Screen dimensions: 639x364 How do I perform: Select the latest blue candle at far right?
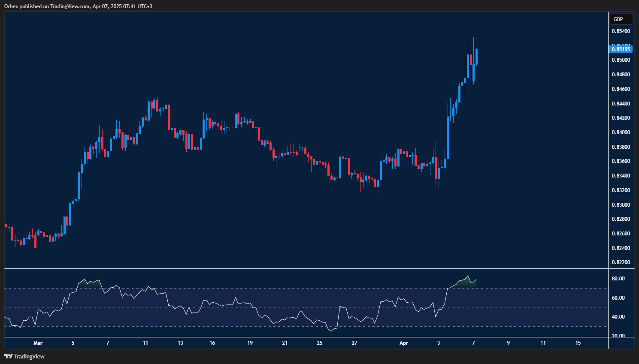[x=477, y=57]
